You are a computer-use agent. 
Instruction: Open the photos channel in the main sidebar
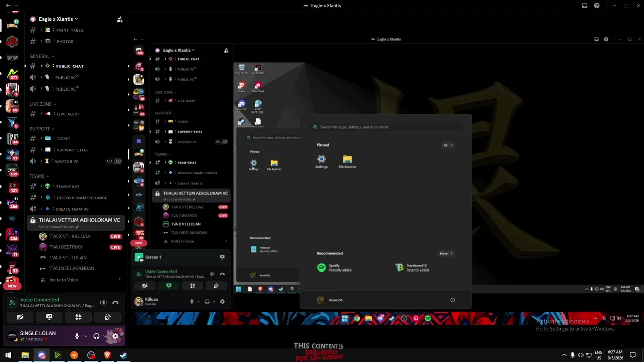[76, 41]
